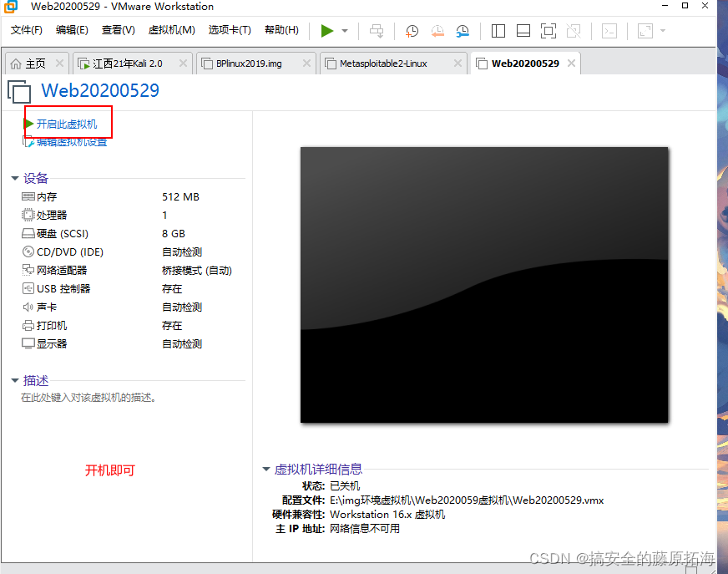Collapse the 描述 section
The image size is (728, 574).
[15, 380]
